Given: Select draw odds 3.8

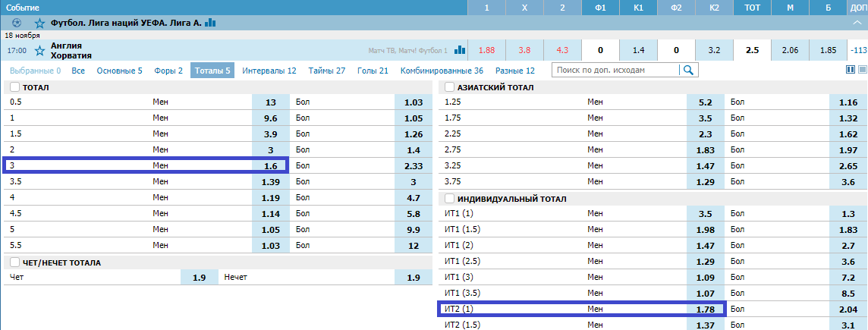Looking at the screenshot, I should 524,50.
